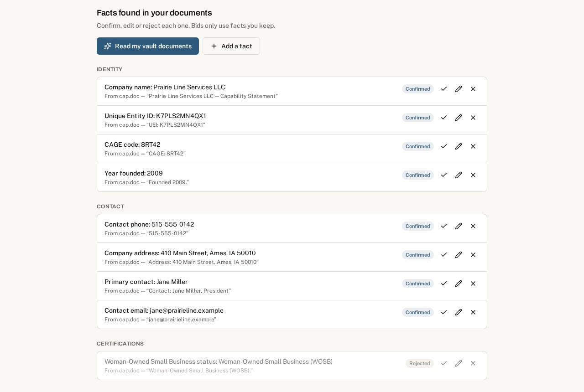
Task: Confirm the Company address fact
Action: [444, 255]
